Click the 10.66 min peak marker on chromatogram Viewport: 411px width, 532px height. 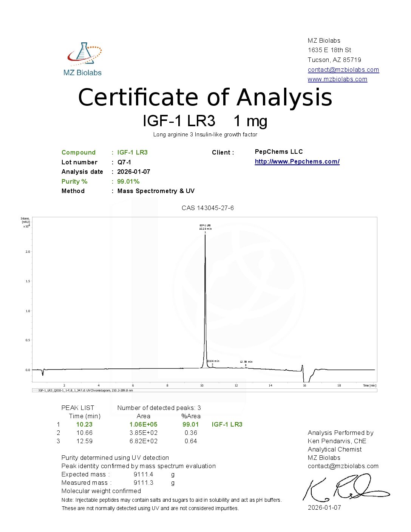point(213,361)
